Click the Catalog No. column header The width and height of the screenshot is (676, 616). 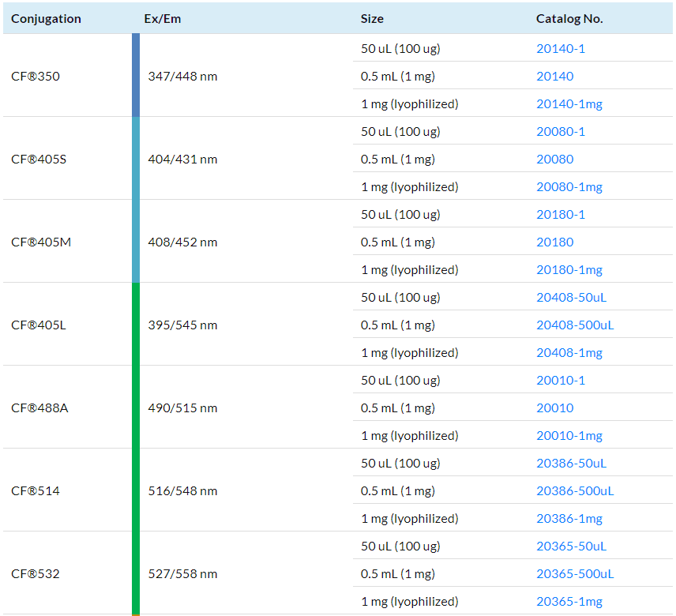(569, 19)
